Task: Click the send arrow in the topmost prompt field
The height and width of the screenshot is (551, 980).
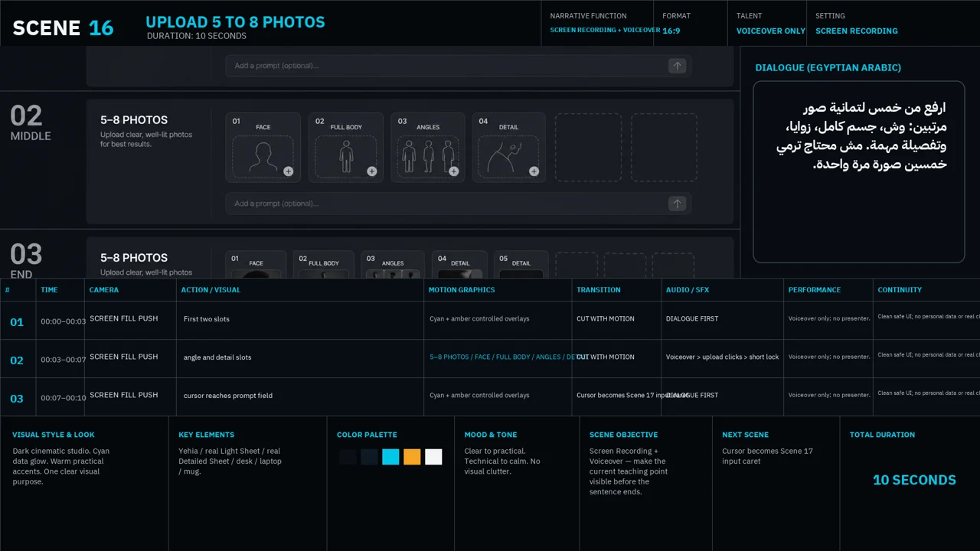Action: pos(677,66)
